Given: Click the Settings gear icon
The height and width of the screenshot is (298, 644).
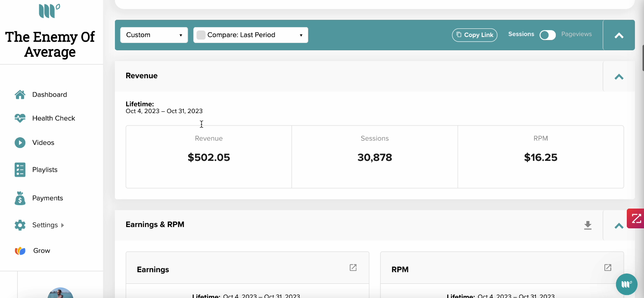Looking at the screenshot, I should pos(20,225).
